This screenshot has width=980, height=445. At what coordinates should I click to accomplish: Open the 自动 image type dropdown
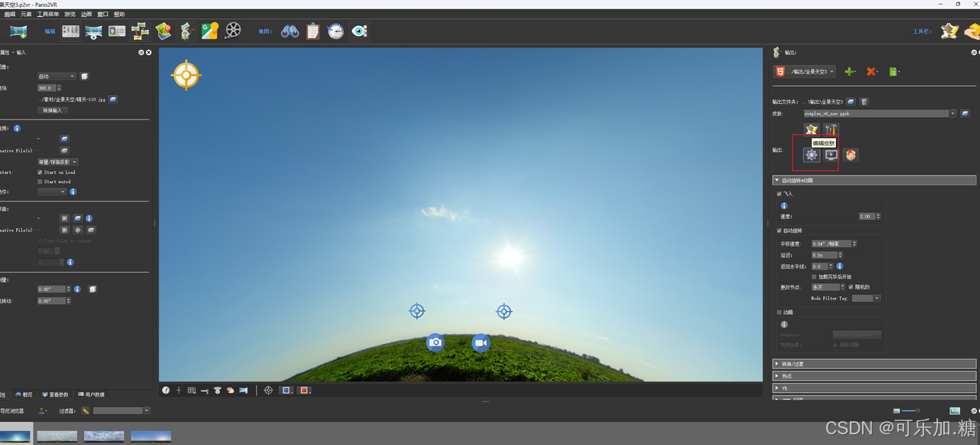[57, 77]
